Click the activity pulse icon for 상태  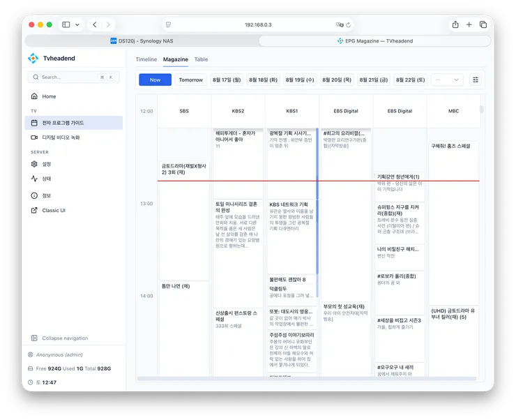34,179
